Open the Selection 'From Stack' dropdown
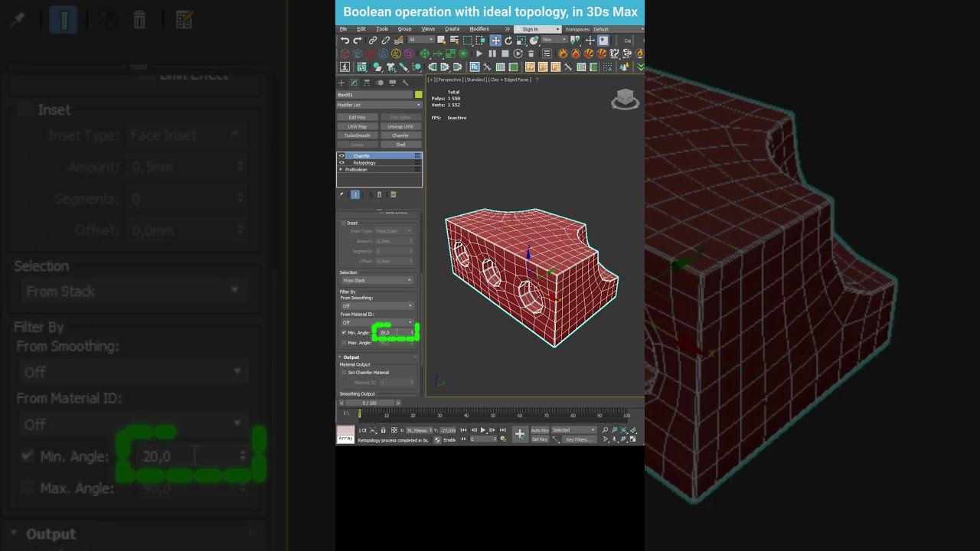This screenshot has width=980, height=551. pos(378,280)
